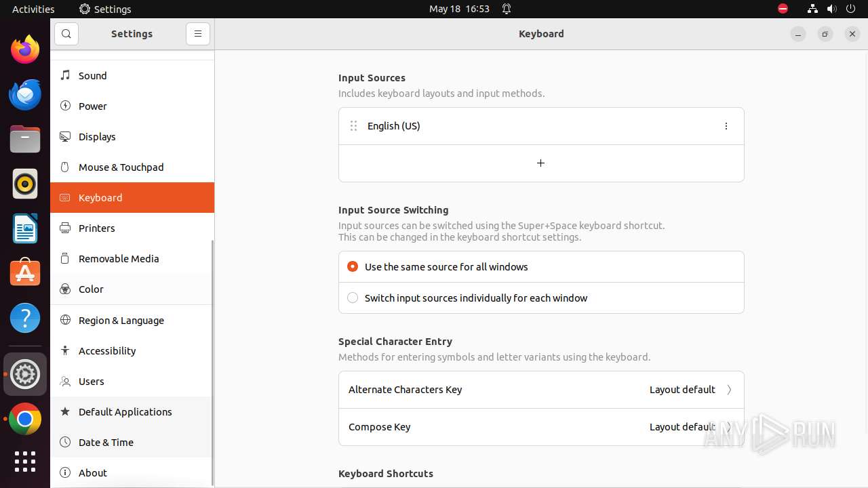
Task: Click the Printers icon in sidebar
Action: (x=65, y=228)
